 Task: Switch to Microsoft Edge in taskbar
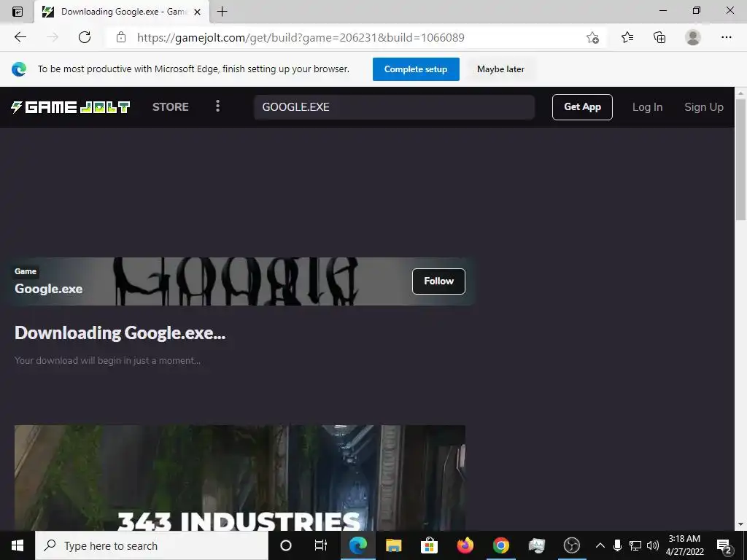coord(357,545)
